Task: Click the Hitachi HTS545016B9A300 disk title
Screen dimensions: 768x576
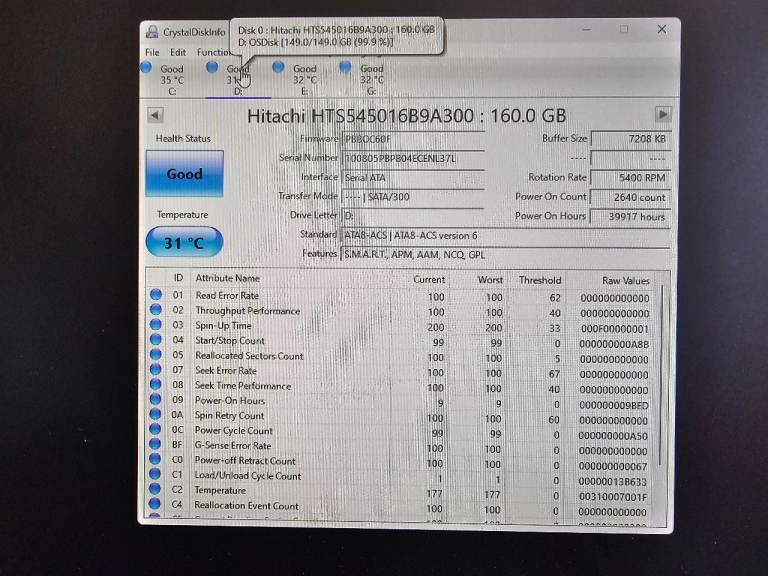Action: click(x=407, y=116)
